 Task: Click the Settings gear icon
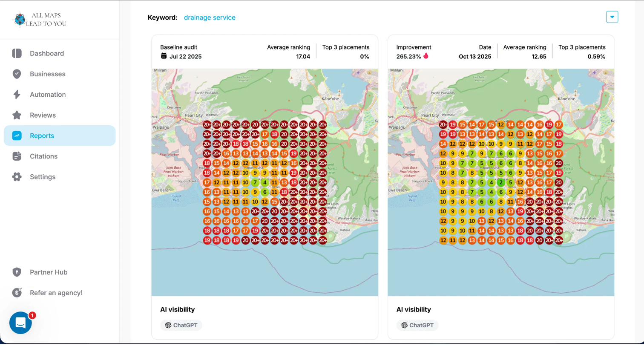(x=17, y=177)
